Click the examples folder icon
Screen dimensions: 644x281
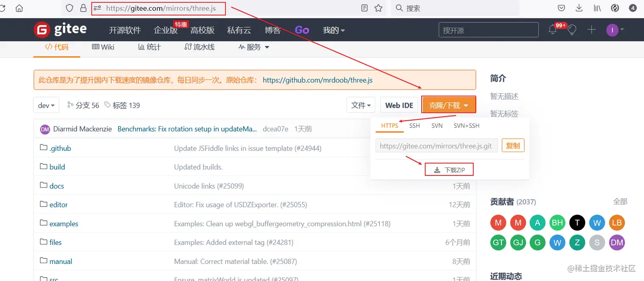click(x=43, y=223)
